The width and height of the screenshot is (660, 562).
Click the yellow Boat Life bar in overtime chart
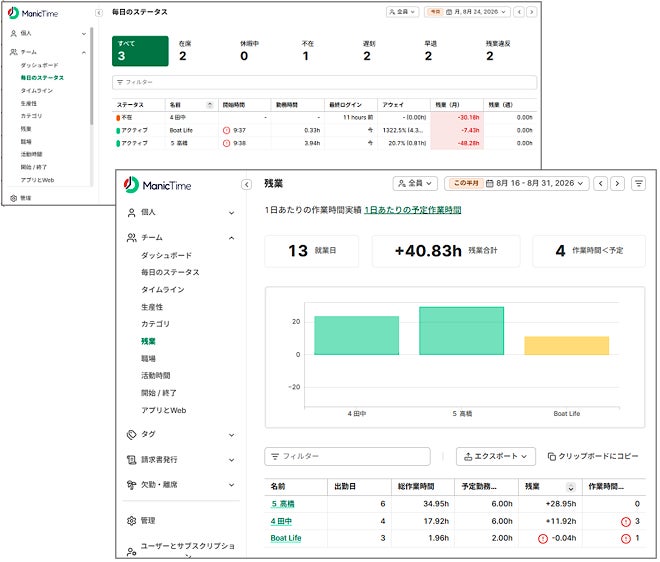click(x=567, y=346)
